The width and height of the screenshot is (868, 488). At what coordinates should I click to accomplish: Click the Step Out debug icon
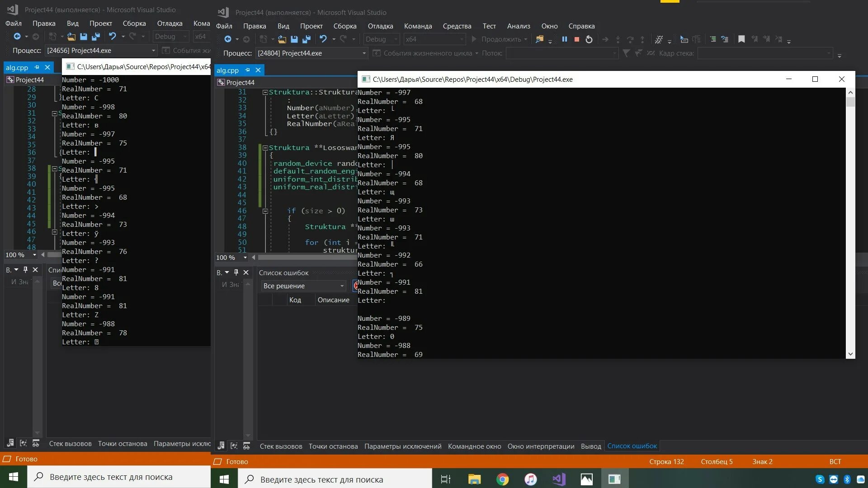[x=642, y=39]
